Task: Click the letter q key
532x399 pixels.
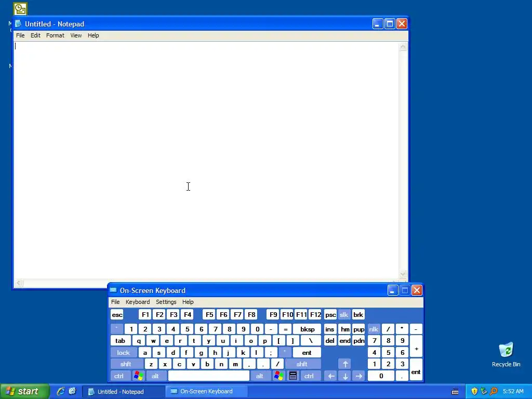Action: 139,341
